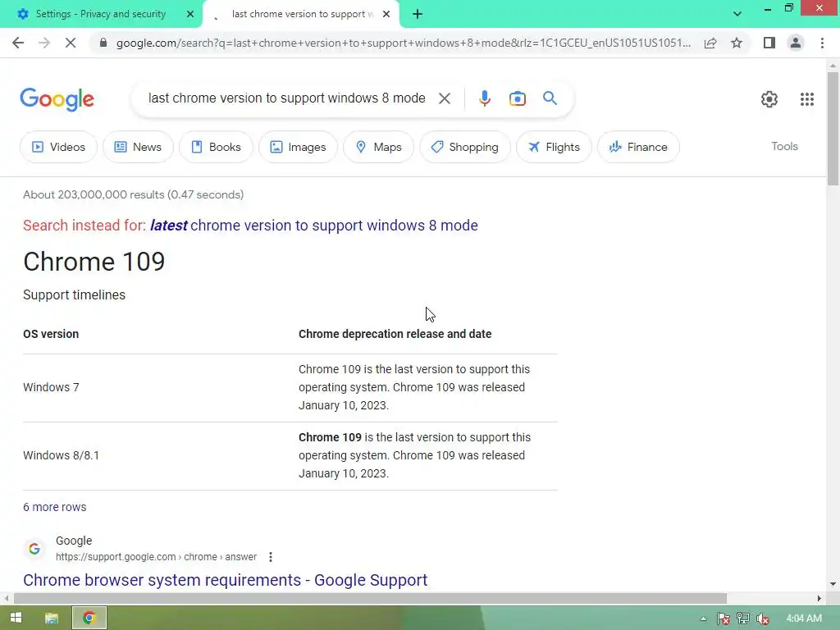Click the horizontal scrollbar thumb
Viewport: 840px width, 630px height.
coord(370,598)
